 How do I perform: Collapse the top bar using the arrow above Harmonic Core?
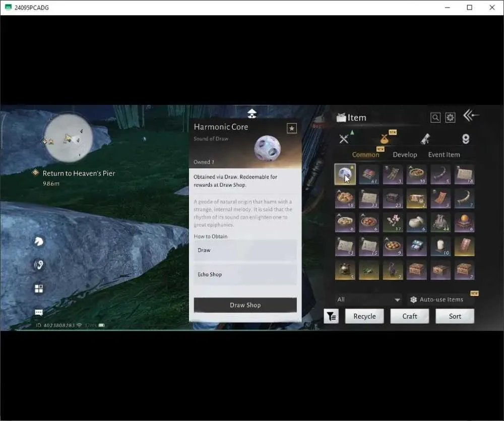(x=252, y=113)
